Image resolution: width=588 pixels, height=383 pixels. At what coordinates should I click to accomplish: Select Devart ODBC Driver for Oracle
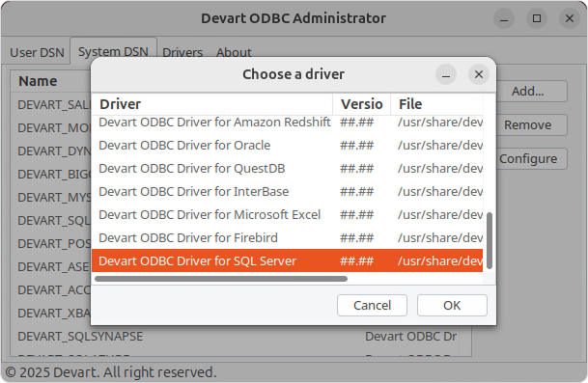pos(288,145)
